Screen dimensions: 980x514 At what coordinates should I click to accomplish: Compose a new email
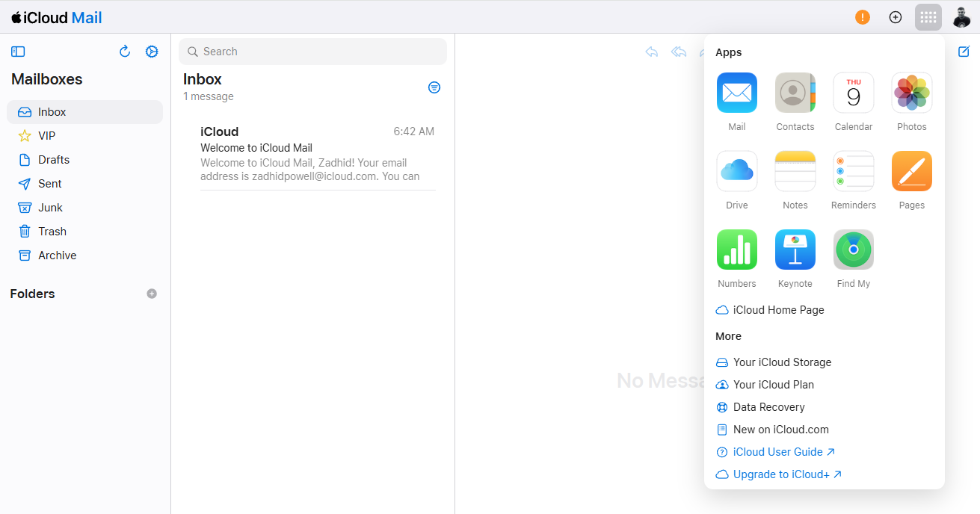[x=964, y=52]
